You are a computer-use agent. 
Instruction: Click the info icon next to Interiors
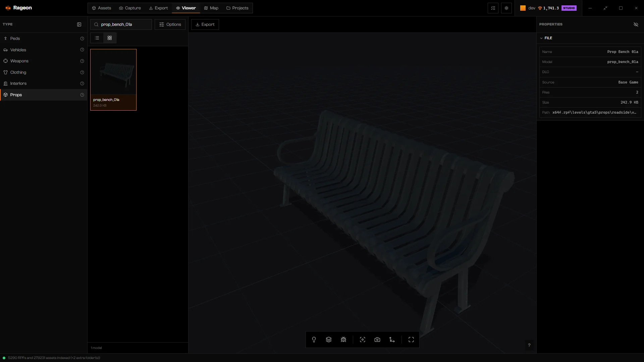coord(82,83)
